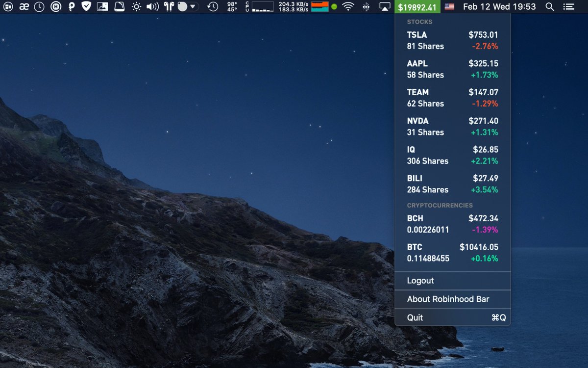Open About Robinhood Bar
The image size is (588, 368).
(x=453, y=299)
